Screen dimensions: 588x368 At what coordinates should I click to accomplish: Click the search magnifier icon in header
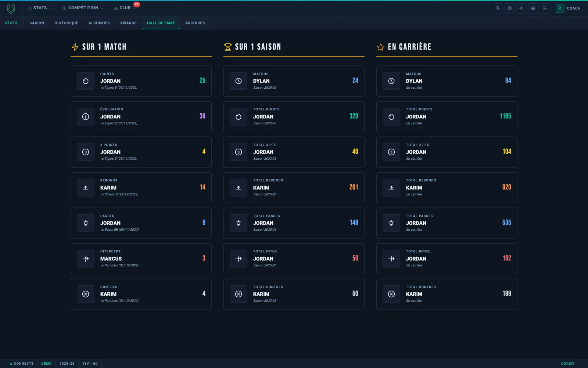pyautogui.click(x=498, y=8)
